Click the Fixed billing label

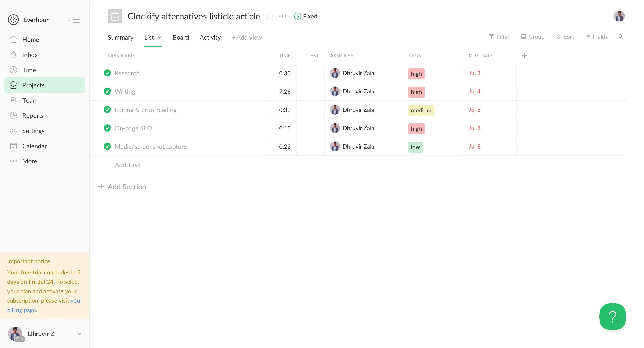tap(310, 16)
